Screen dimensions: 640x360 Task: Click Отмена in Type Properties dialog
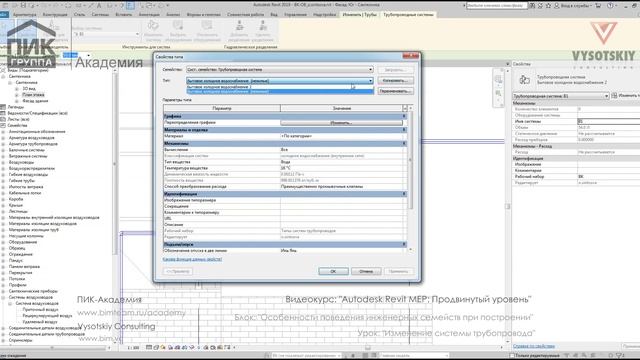[366, 271]
